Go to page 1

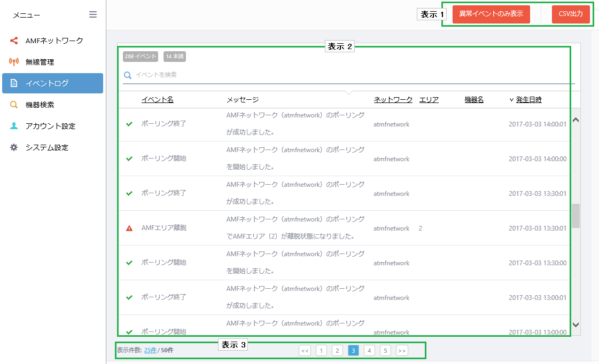tap(321, 351)
